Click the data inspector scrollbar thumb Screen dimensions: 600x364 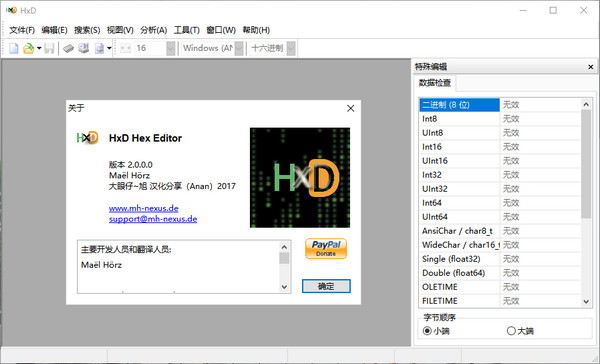coord(586,164)
